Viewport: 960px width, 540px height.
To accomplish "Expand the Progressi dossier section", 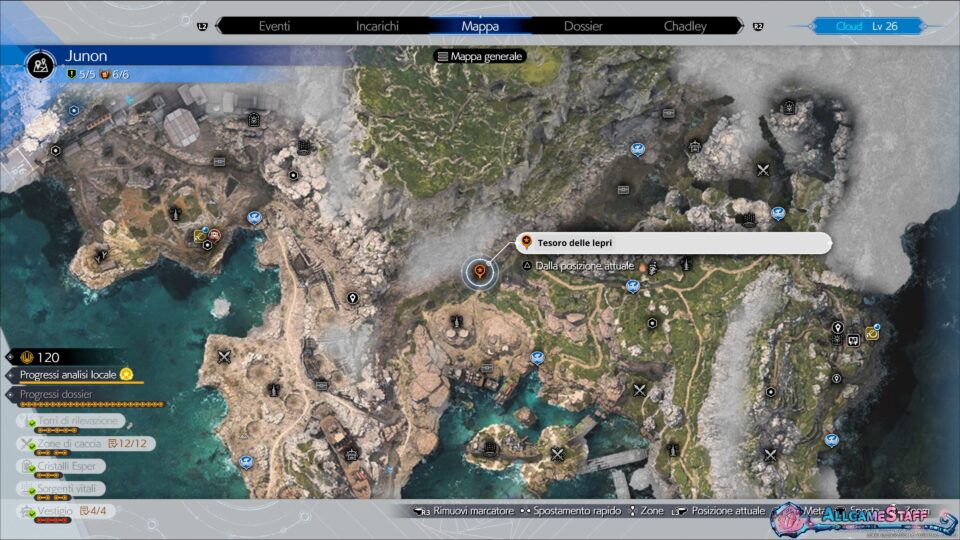I will pos(56,395).
